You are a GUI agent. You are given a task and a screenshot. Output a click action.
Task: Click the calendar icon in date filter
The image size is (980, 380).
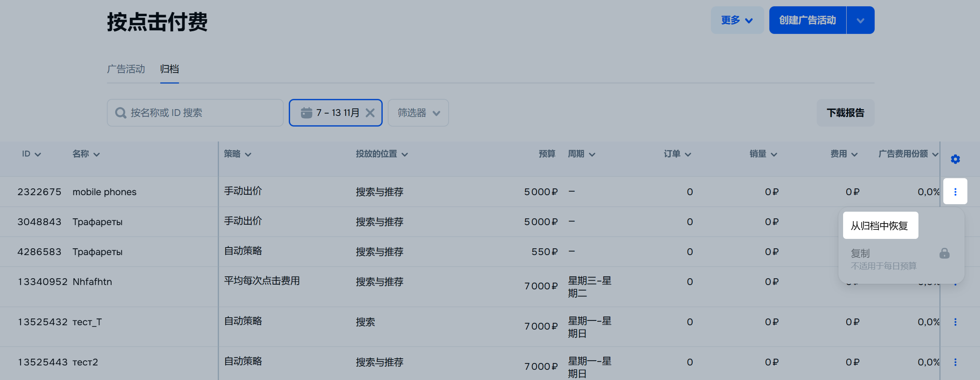[307, 113]
